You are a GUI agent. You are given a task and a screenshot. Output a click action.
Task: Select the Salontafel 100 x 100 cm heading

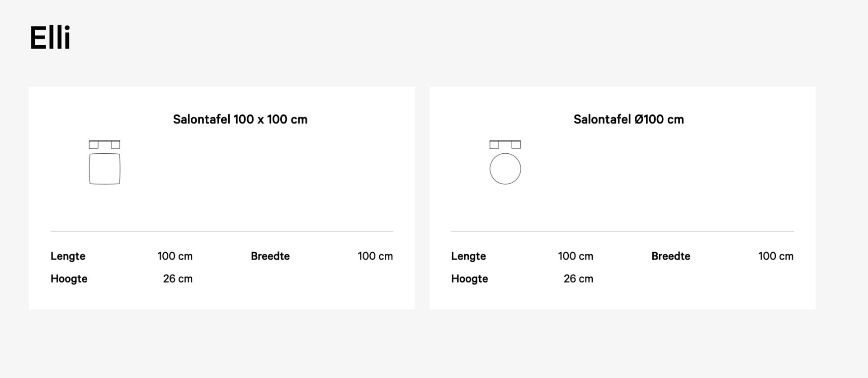(x=240, y=119)
